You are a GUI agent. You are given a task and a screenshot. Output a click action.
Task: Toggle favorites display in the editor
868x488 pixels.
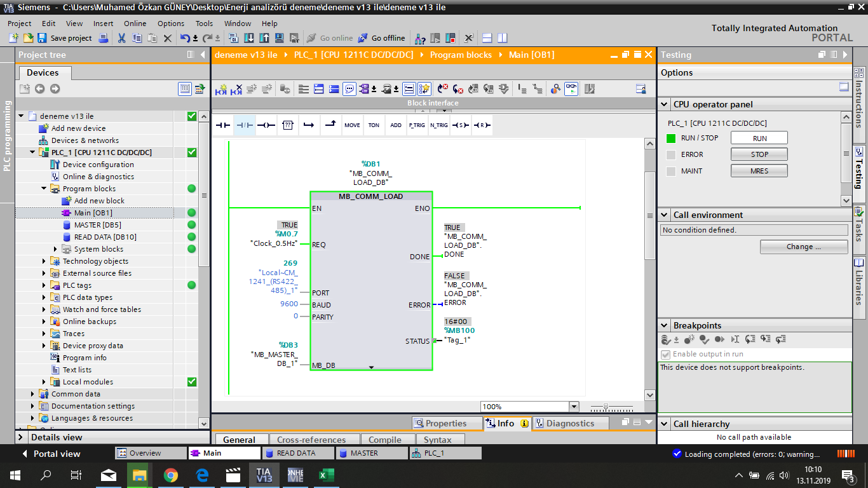[424, 89]
